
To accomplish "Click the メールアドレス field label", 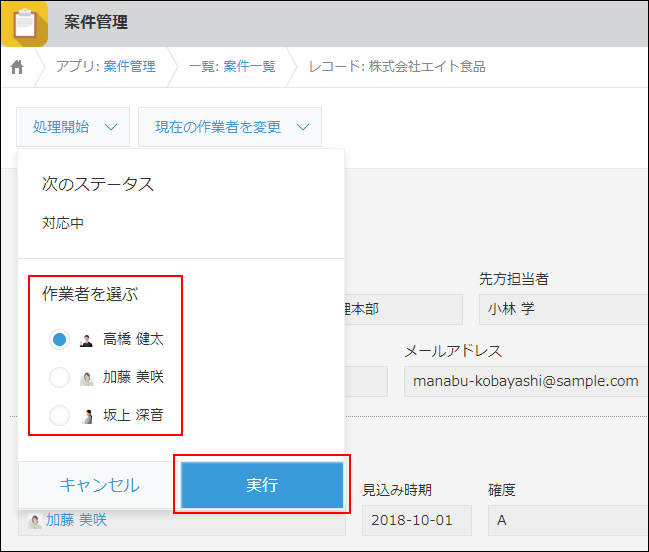I will pos(453,351).
